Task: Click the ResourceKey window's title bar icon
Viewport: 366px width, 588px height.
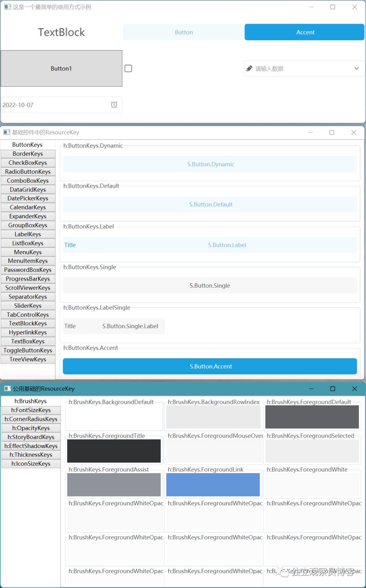Action: tap(7, 132)
